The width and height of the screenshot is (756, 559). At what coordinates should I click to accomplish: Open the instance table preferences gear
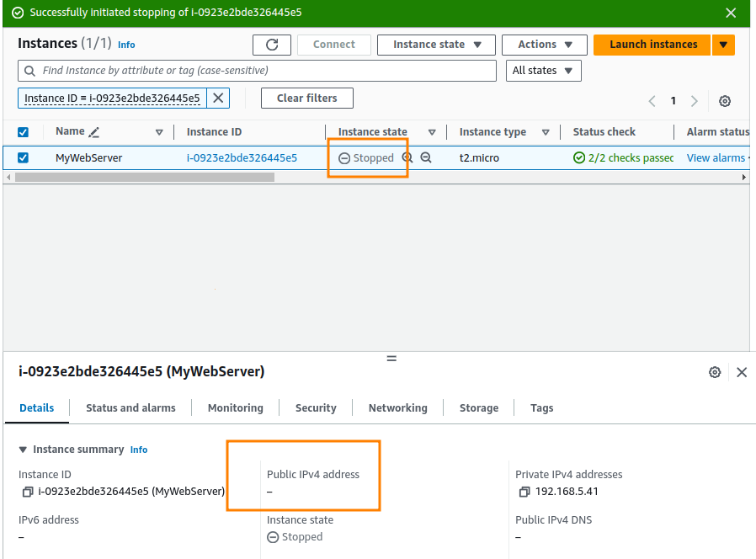pyautogui.click(x=725, y=100)
